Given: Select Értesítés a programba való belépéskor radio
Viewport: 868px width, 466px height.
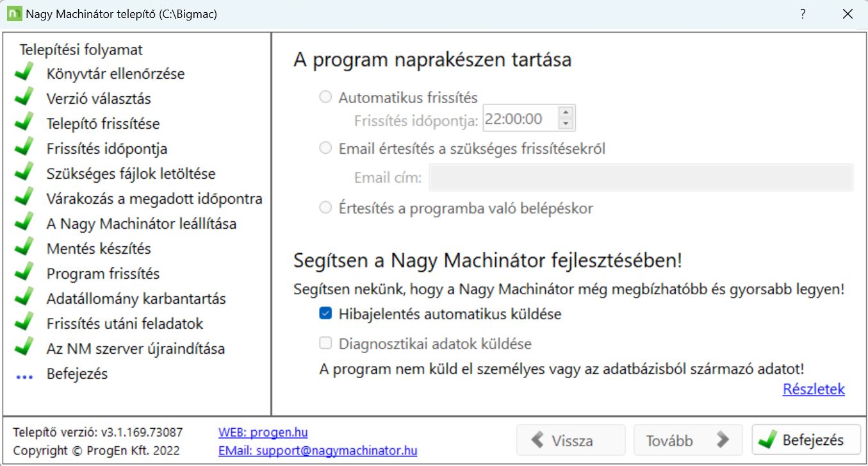Looking at the screenshot, I should pos(326,208).
